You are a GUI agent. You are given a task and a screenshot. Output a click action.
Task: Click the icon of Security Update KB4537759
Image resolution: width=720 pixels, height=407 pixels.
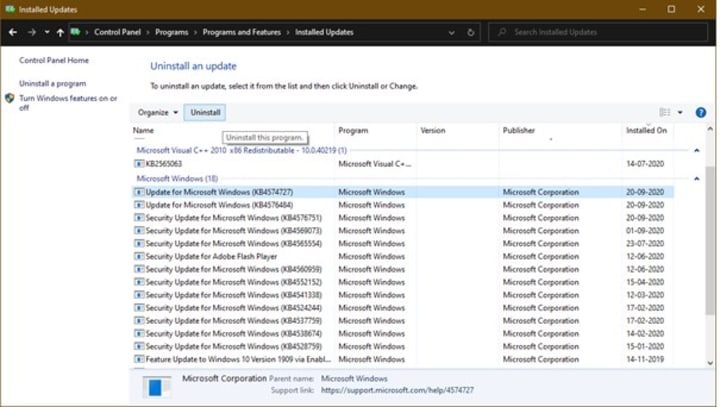139,321
